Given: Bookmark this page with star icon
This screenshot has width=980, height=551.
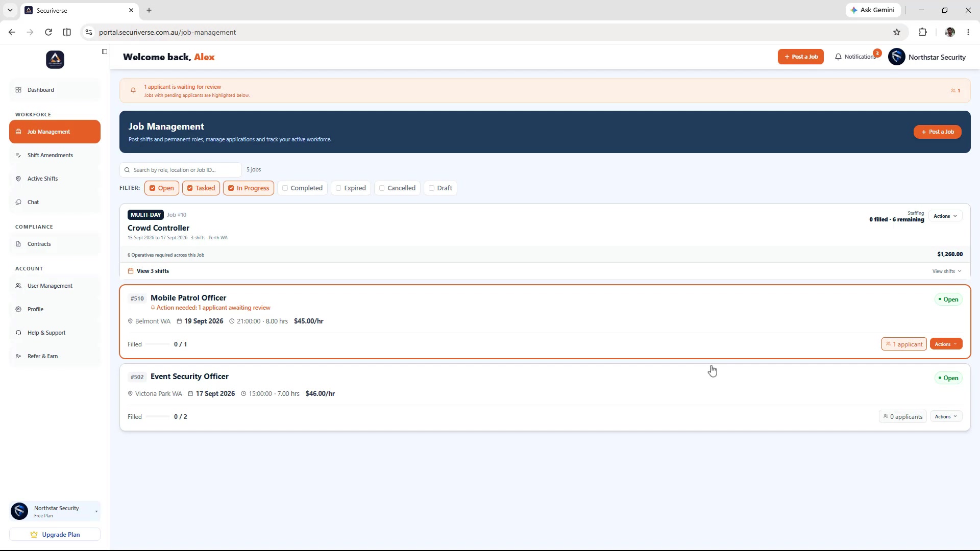Looking at the screenshot, I should 897,32.
